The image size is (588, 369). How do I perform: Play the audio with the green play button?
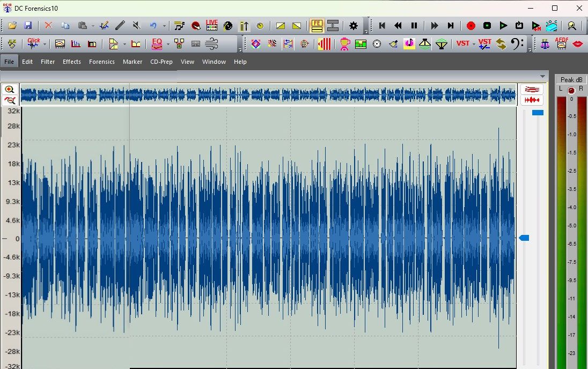503,26
